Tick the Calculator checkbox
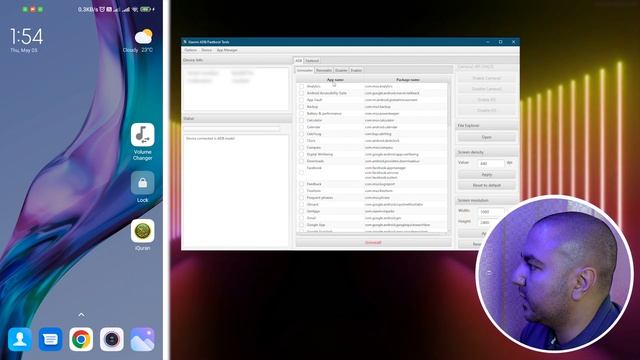Image resolution: width=640 pixels, height=360 pixels. 301,120
